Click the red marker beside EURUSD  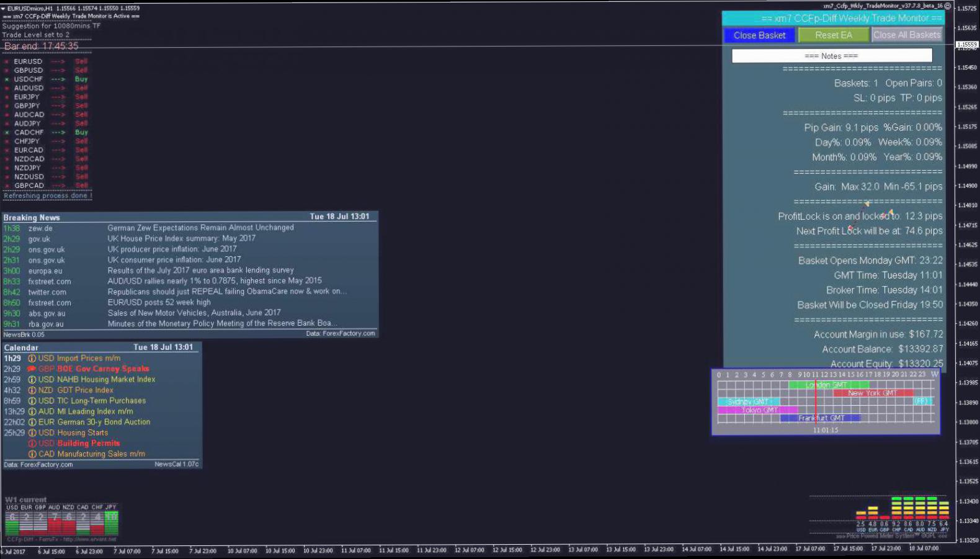click(7, 61)
